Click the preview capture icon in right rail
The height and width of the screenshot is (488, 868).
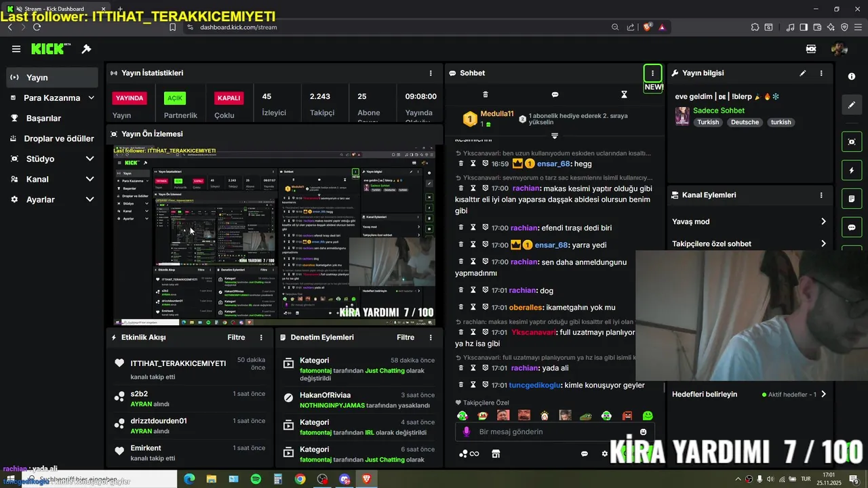pos(852,141)
